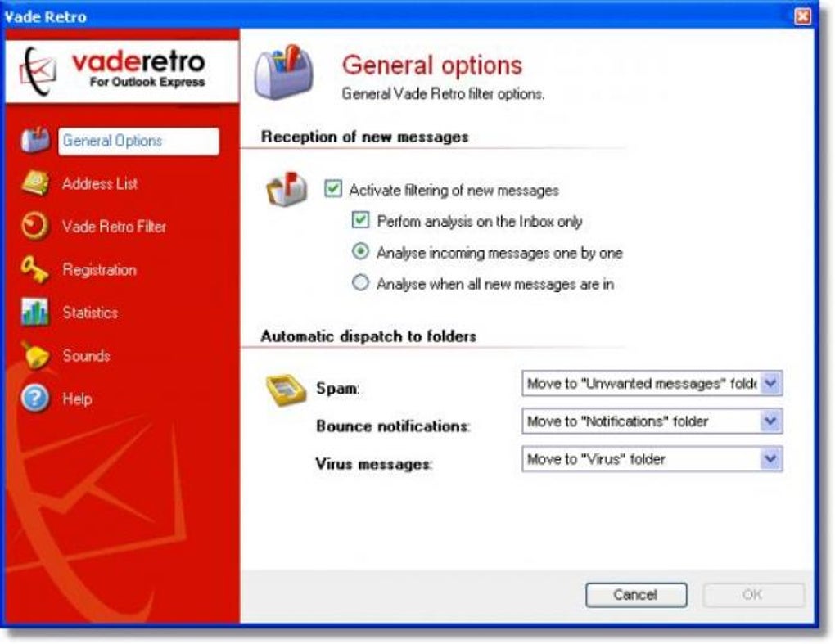This screenshot has width=835, height=644.
Task: Open the Vade Retro Filter section
Action: pyautogui.click(x=114, y=227)
